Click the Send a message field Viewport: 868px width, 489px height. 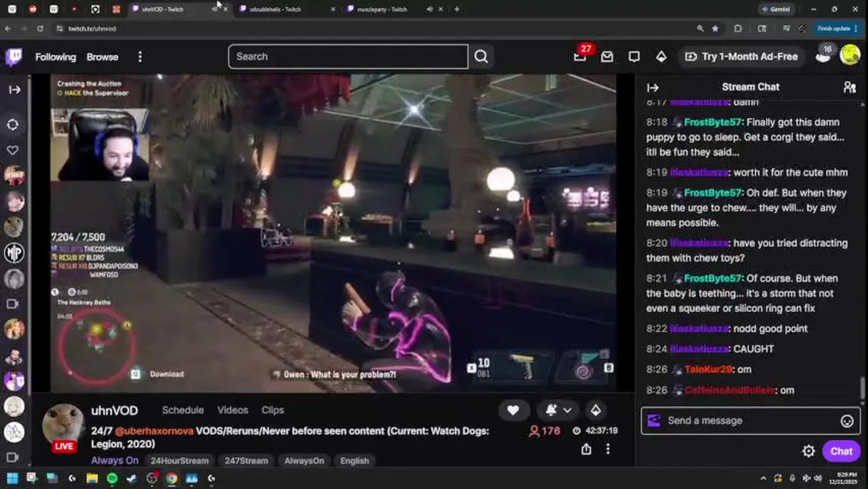click(x=751, y=420)
